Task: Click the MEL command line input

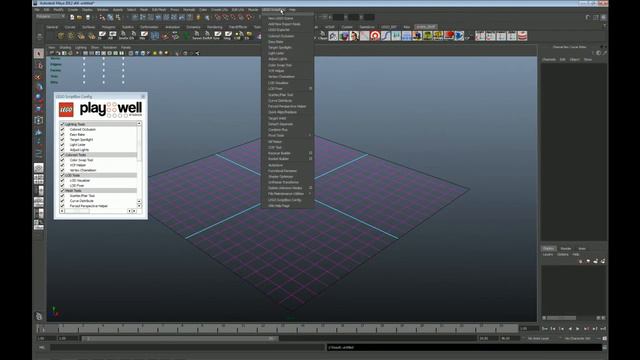Action: click(187, 347)
